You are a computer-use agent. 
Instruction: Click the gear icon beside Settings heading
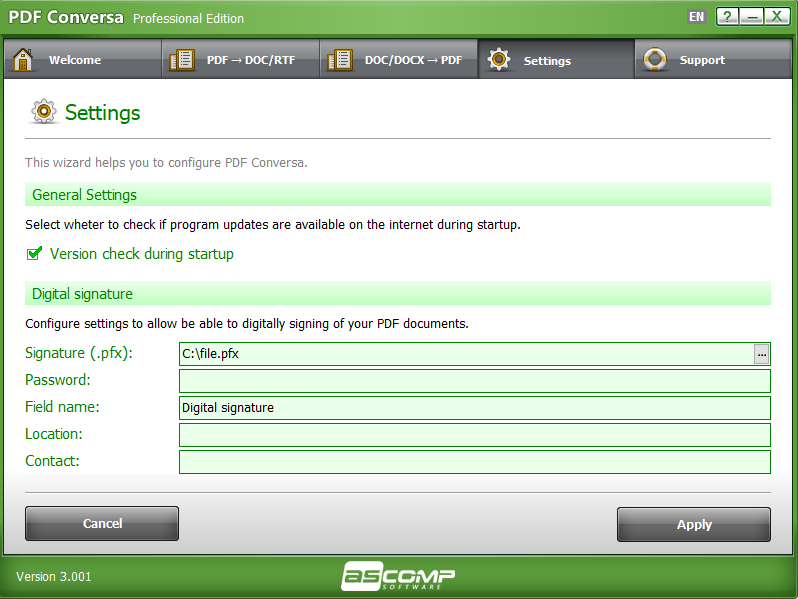(x=44, y=111)
